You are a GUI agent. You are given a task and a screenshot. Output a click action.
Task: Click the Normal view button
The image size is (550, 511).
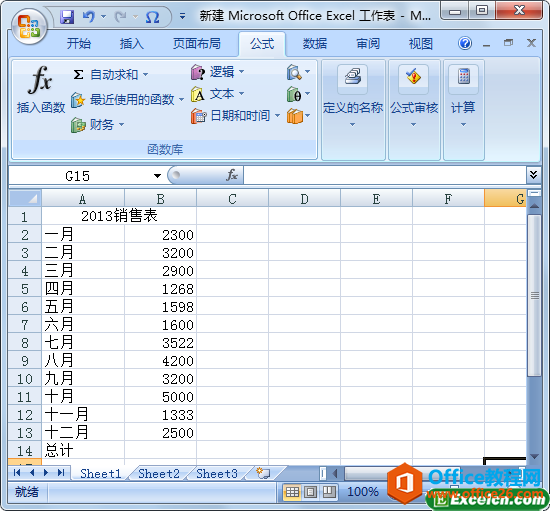[292, 492]
